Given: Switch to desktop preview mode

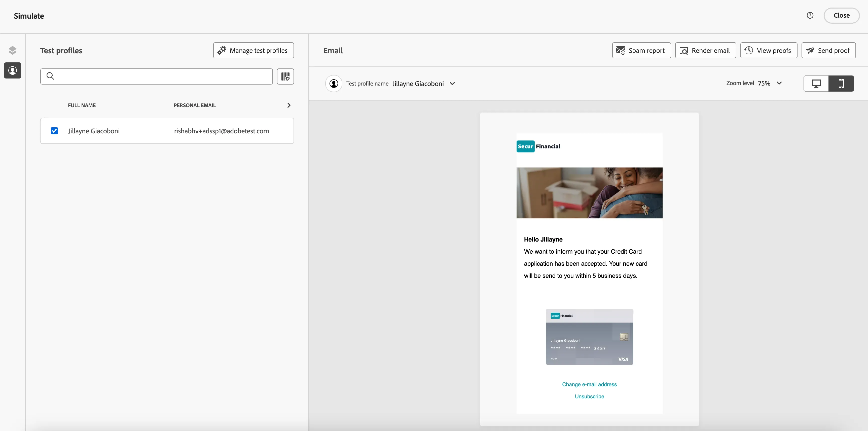Looking at the screenshot, I should click(816, 84).
